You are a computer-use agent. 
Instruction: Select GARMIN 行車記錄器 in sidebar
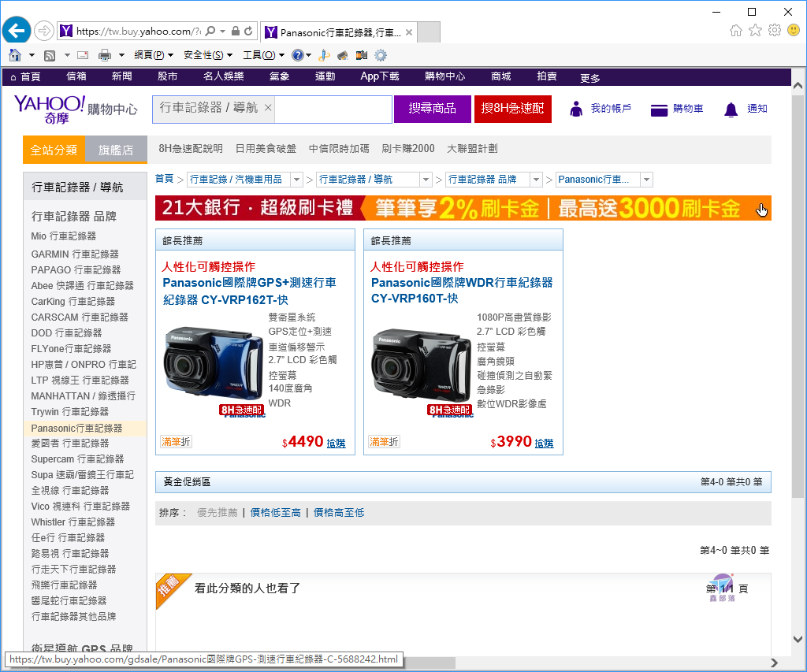click(75, 254)
